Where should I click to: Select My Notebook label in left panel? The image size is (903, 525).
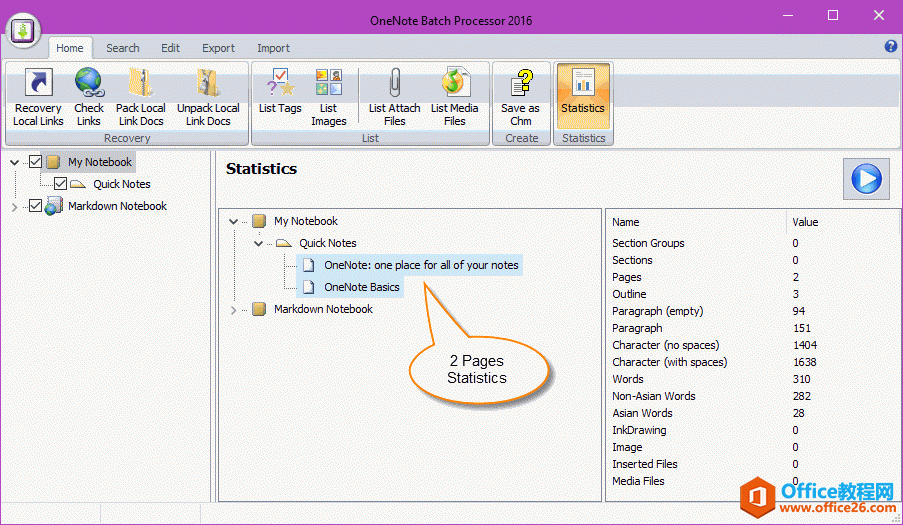[100, 162]
